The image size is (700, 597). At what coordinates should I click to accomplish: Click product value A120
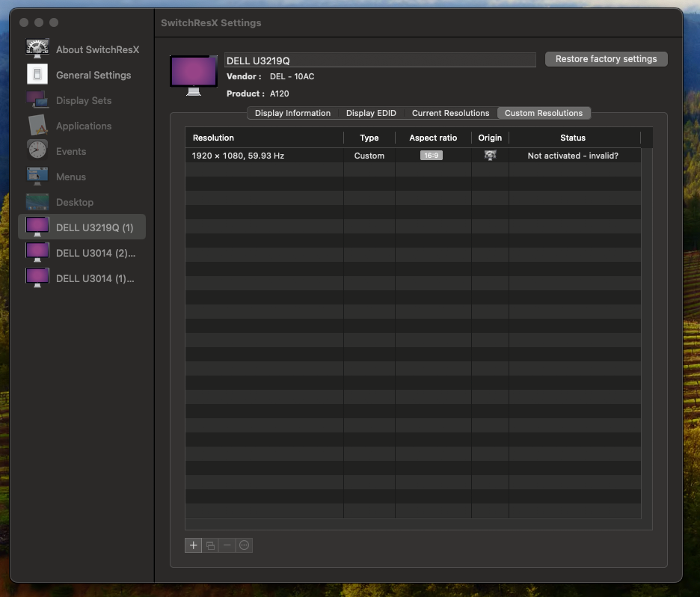[x=280, y=94]
